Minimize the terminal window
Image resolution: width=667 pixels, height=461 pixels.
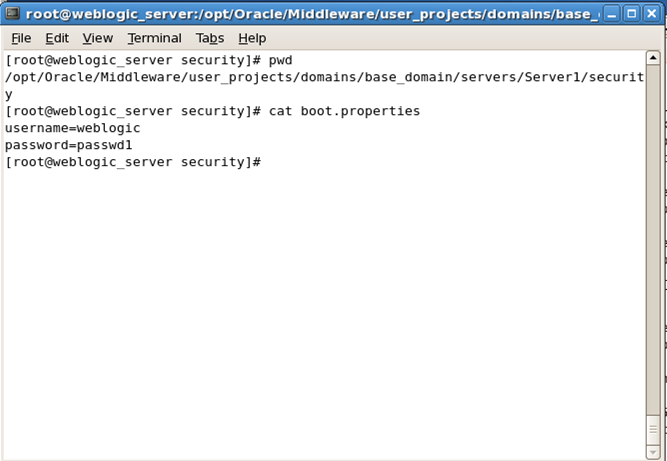click(612, 14)
